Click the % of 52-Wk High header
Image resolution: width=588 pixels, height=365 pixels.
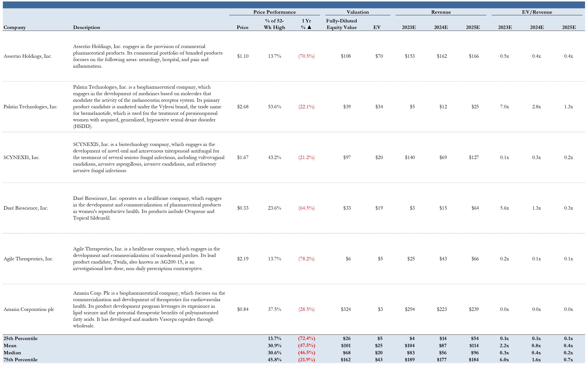pos(274,24)
